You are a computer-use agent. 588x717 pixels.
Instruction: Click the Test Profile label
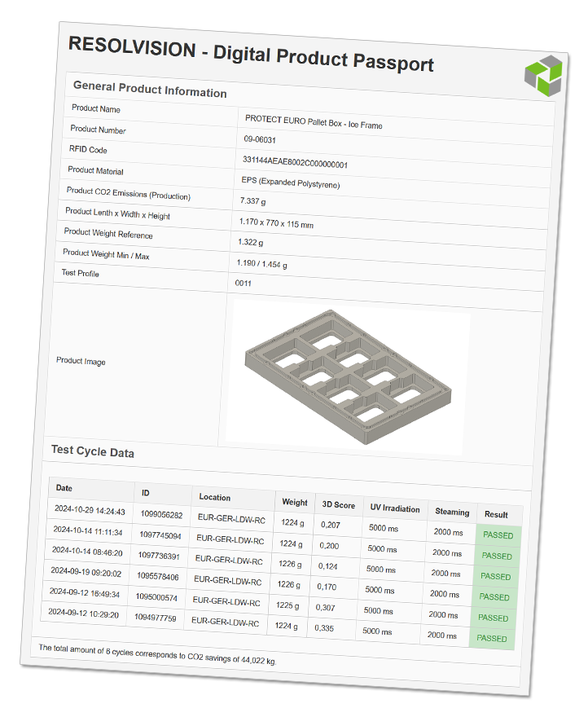coord(80,273)
